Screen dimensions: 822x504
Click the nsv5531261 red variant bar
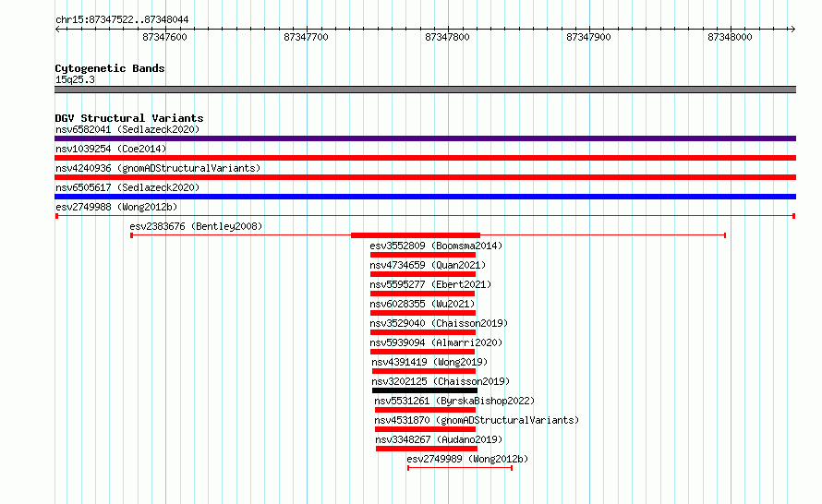click(x=425, y=410)
